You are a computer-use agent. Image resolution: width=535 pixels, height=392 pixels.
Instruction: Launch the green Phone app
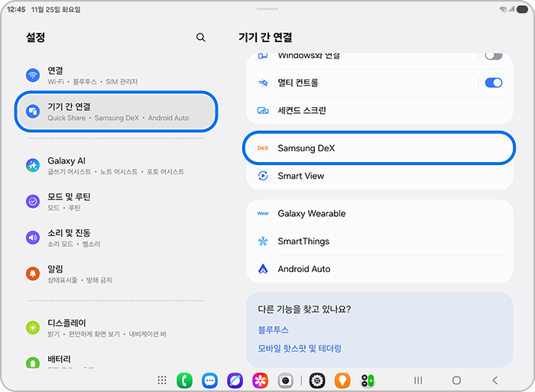point(185,381)
